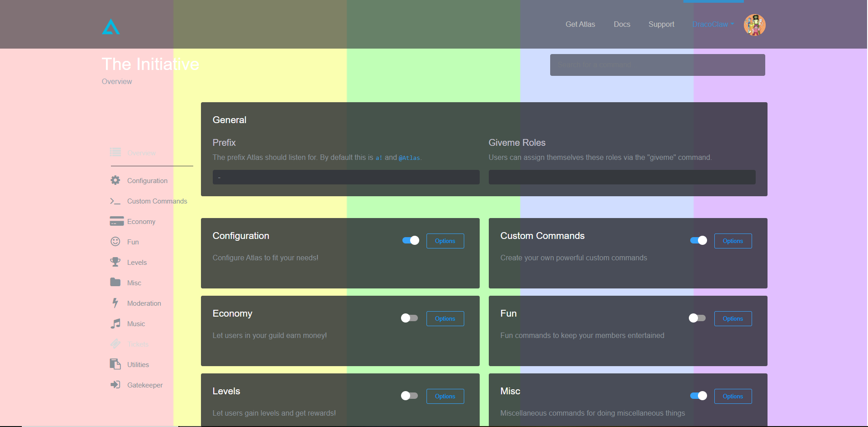
Task: Select Tickets in the sidebar
Action: [138, 344]
